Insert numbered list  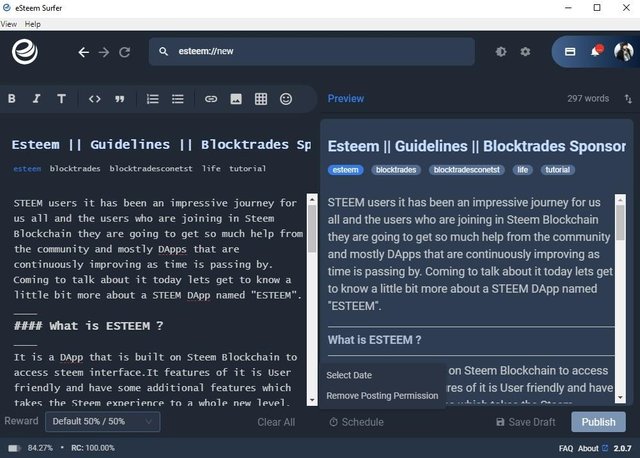tap(153, 99)
